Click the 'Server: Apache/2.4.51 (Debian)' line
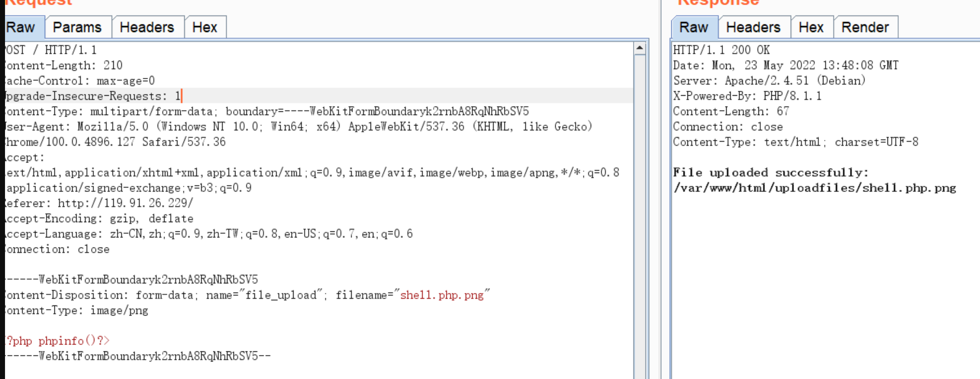This screenshot has width=980, height=379. [769, 81]
